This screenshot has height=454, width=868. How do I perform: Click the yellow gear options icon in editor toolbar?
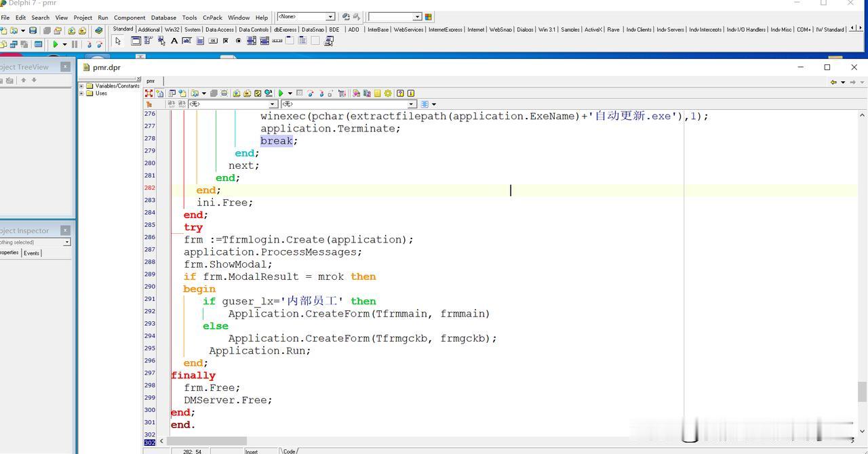pos(388,94)
